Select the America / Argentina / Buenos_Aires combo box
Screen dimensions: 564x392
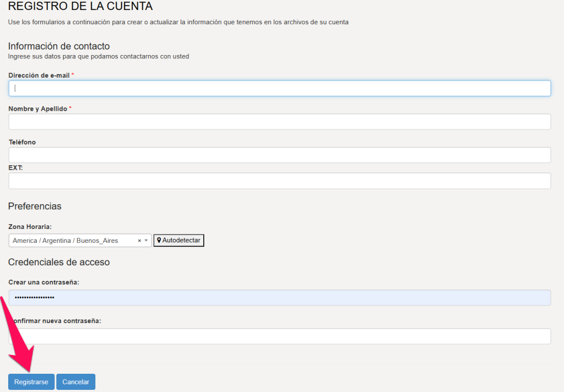[x=72, y=241]
